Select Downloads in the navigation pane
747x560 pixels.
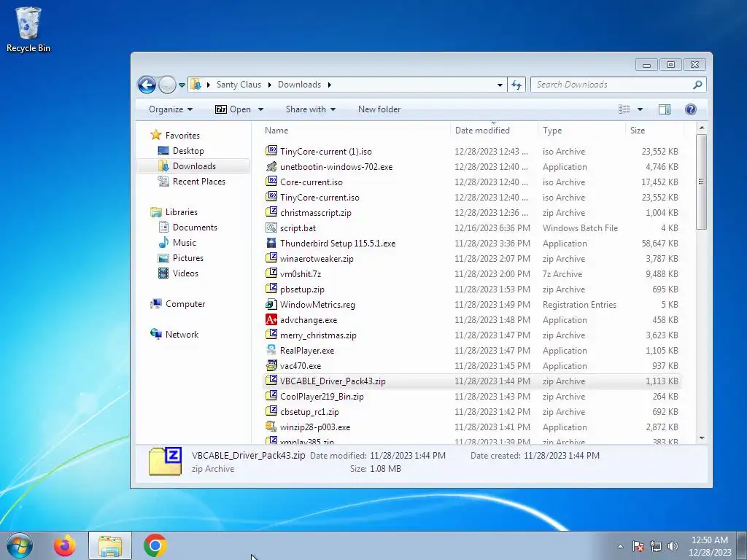193,166
